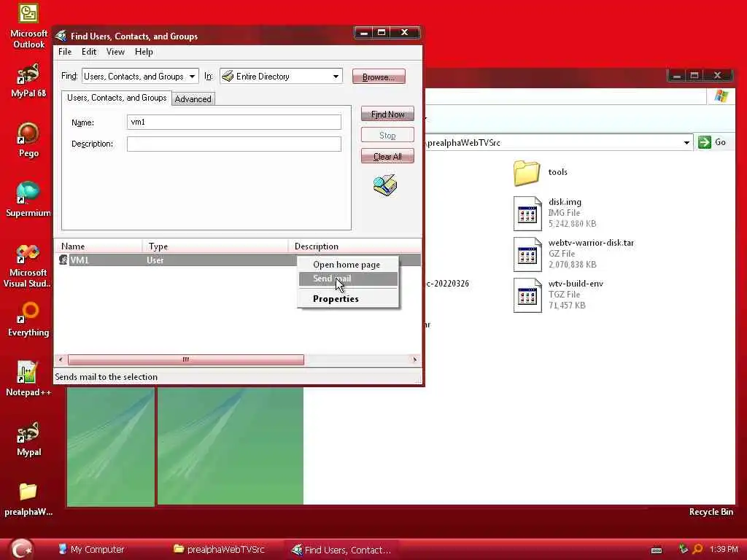Expand Explorer address bar dropdown
Screen dimensions: 747x560
point(686,142)
